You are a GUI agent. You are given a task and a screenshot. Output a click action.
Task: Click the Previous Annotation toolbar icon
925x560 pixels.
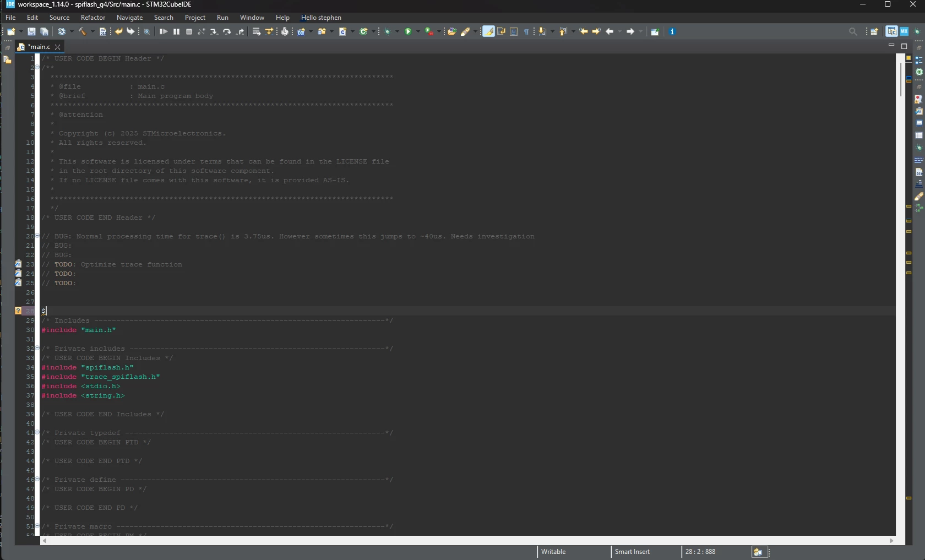click(563, 32)
